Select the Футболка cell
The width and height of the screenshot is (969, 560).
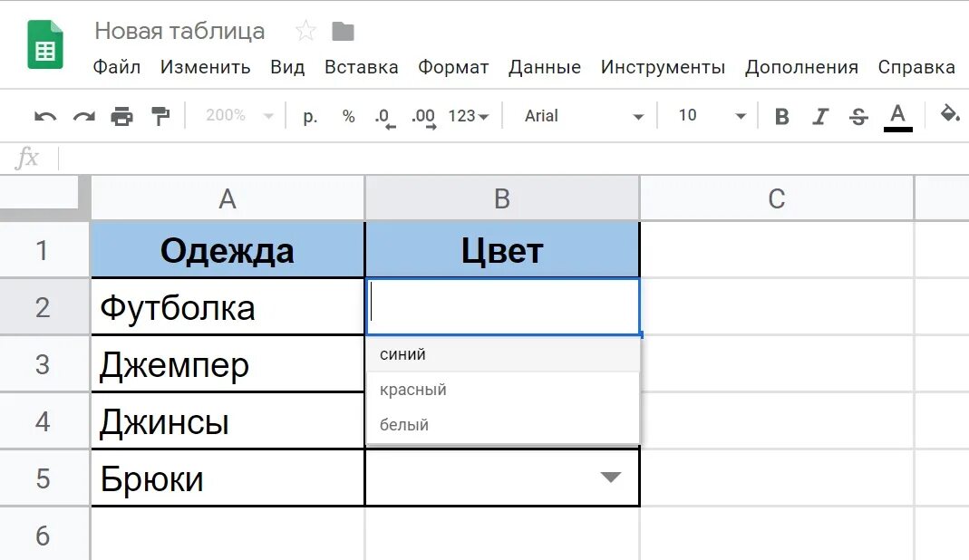tap(228, 306)
